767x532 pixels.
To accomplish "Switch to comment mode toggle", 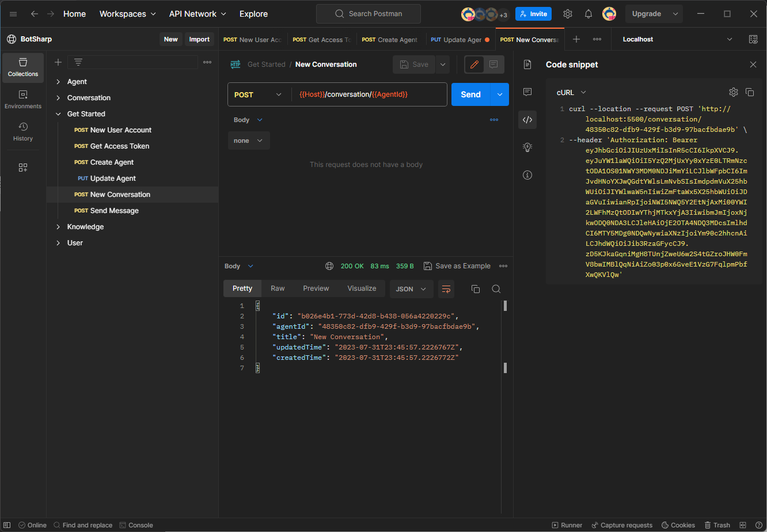I will (493, 64).
